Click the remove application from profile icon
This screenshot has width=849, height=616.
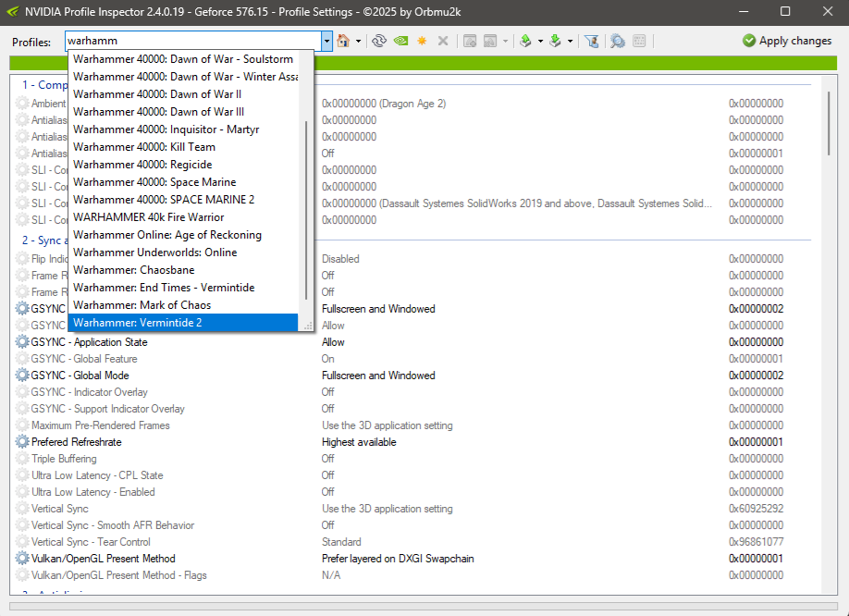click(x=490, y=41)
